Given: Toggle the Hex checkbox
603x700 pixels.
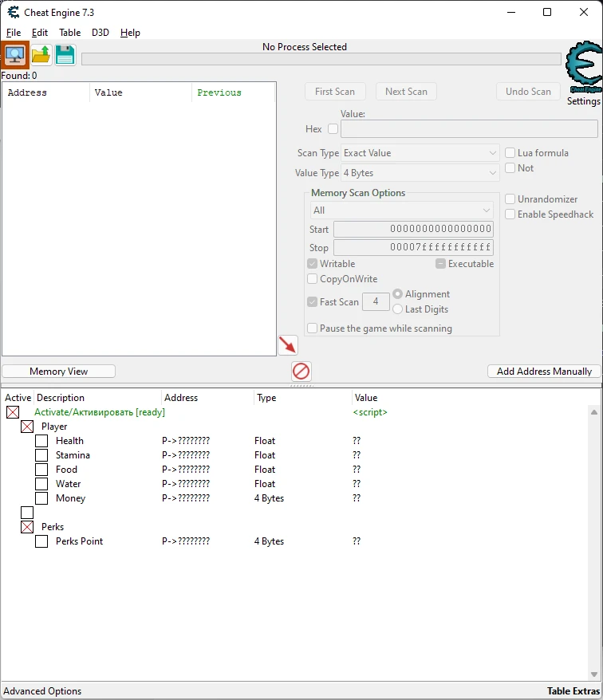Looking at the screenshot, I should (333, 128).
